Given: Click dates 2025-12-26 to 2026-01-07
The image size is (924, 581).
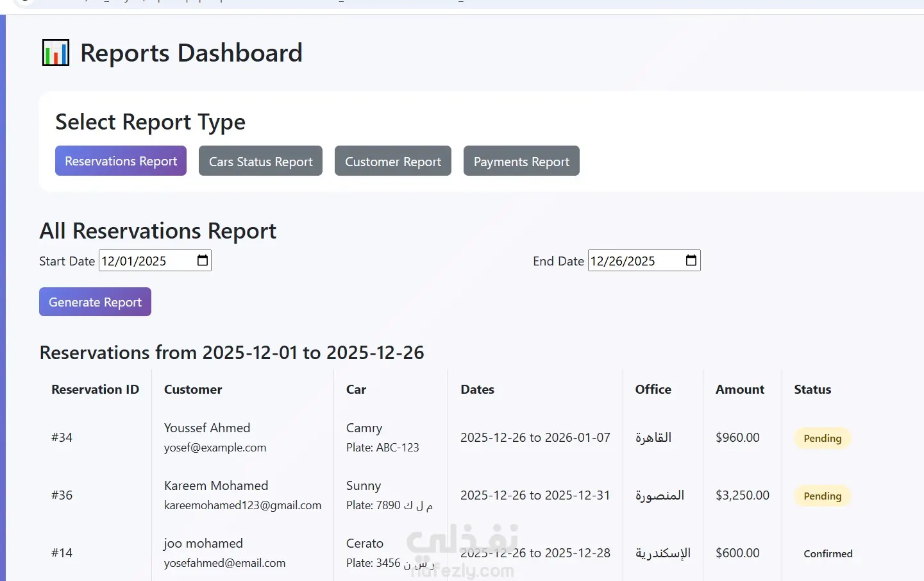Looking at the screenshot, I should tap(535, 437).
